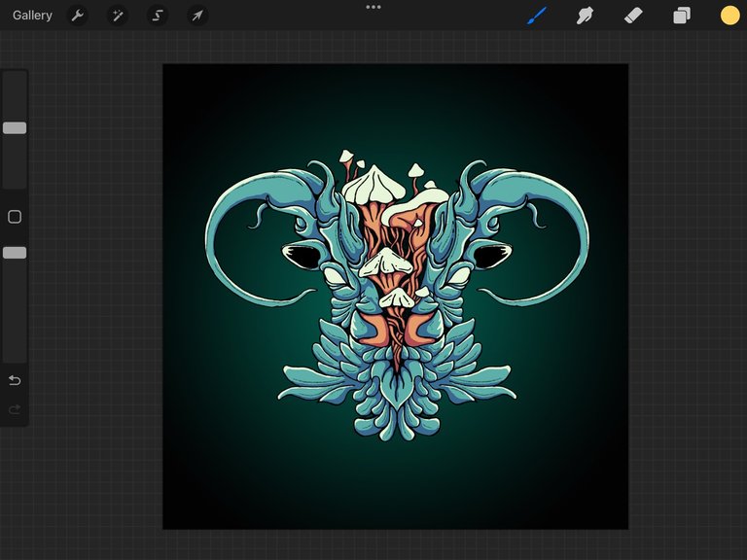
Task: Open the Adjustments magic wand menu
Action: (x=117, y=16)
